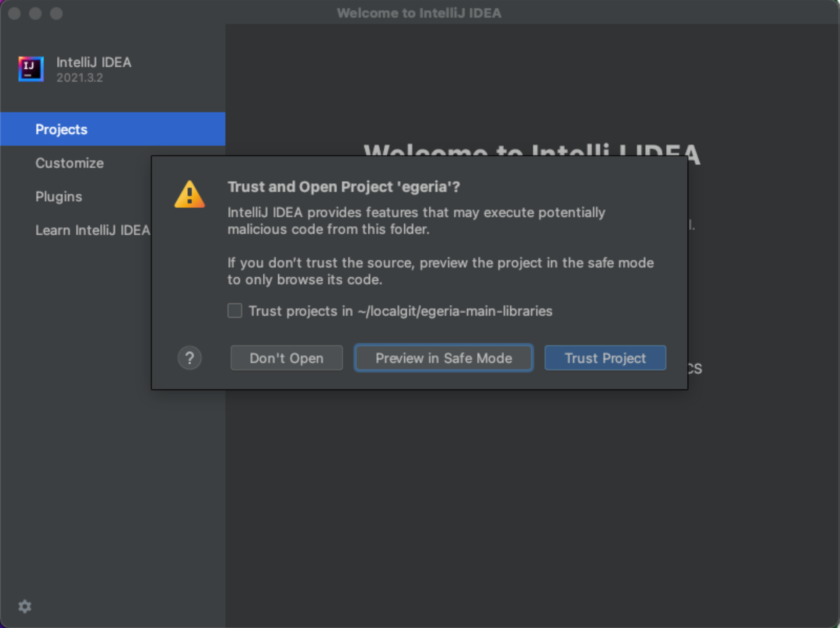Click the Trust Project button

pos(605,358)
